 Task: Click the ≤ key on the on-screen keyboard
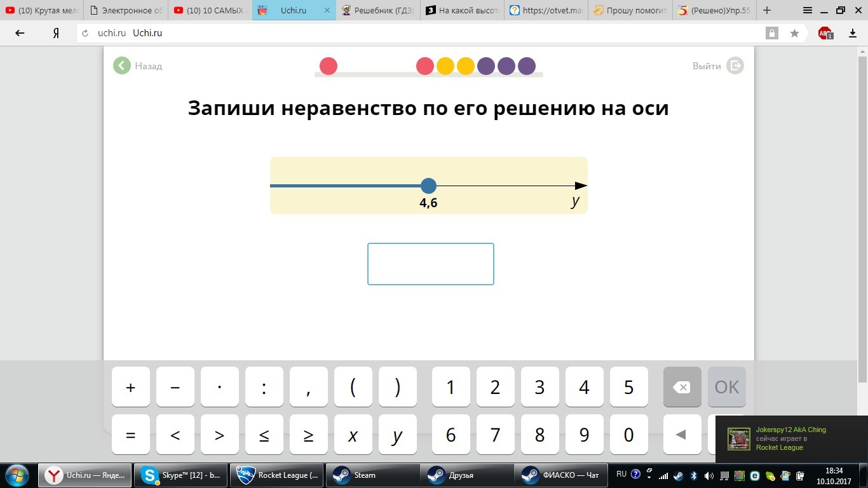(x=264, y=435)
